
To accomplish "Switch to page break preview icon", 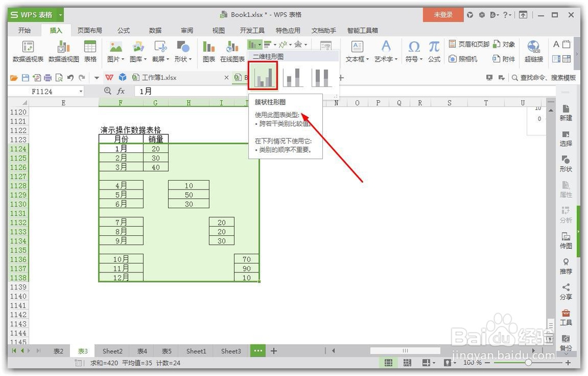I will (x=407, y=362).
